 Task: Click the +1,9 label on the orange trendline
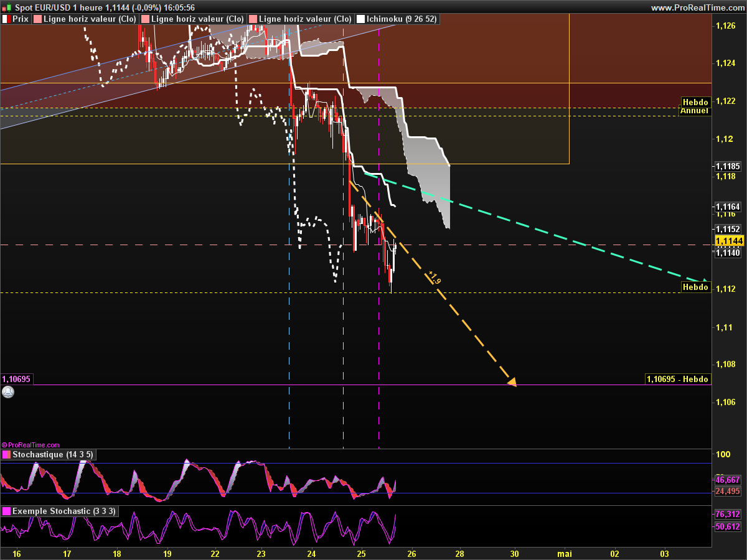tap(435, 278)
